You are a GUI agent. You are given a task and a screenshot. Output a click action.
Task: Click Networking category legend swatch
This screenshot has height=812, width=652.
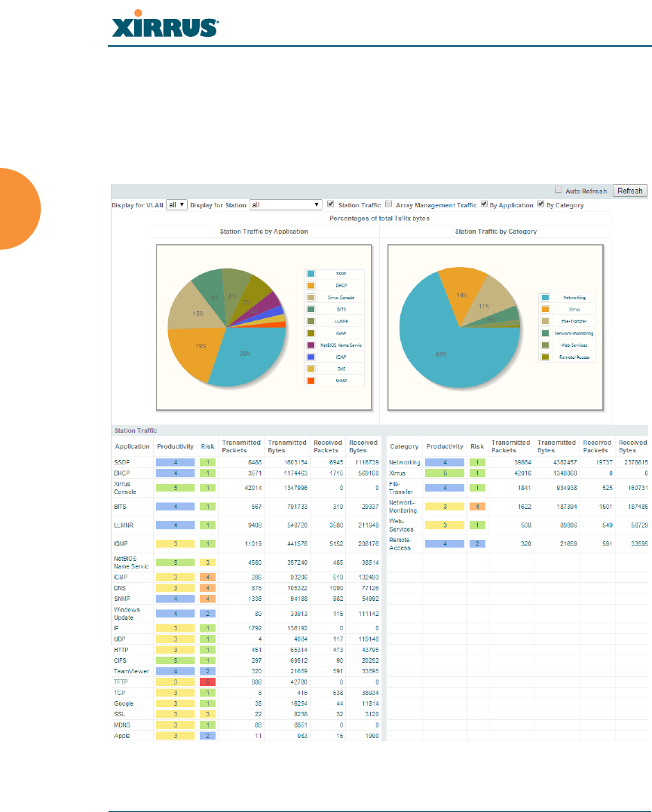pyautogui.click(x=545, y=297)
